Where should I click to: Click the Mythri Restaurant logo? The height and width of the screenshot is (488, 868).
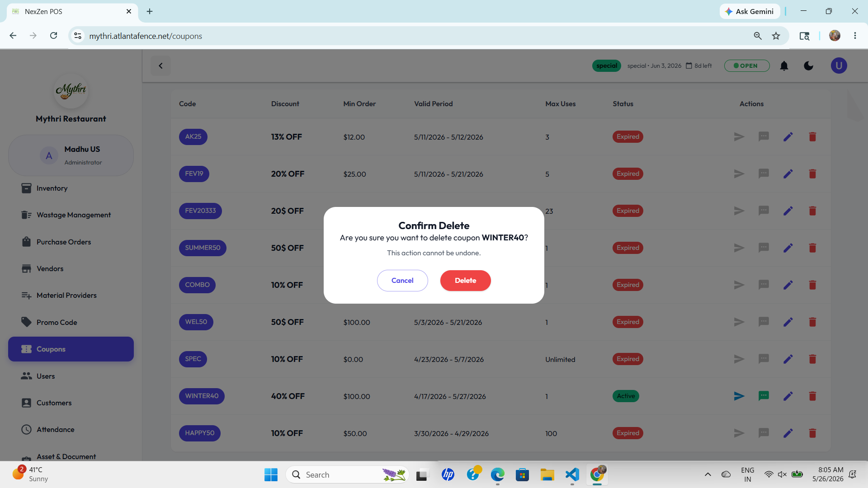71,91
